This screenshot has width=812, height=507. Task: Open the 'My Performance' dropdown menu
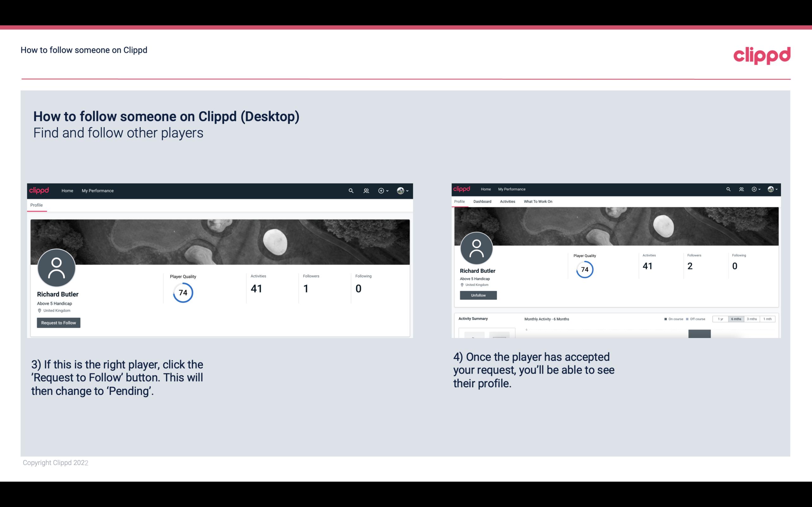pos(97,190)
